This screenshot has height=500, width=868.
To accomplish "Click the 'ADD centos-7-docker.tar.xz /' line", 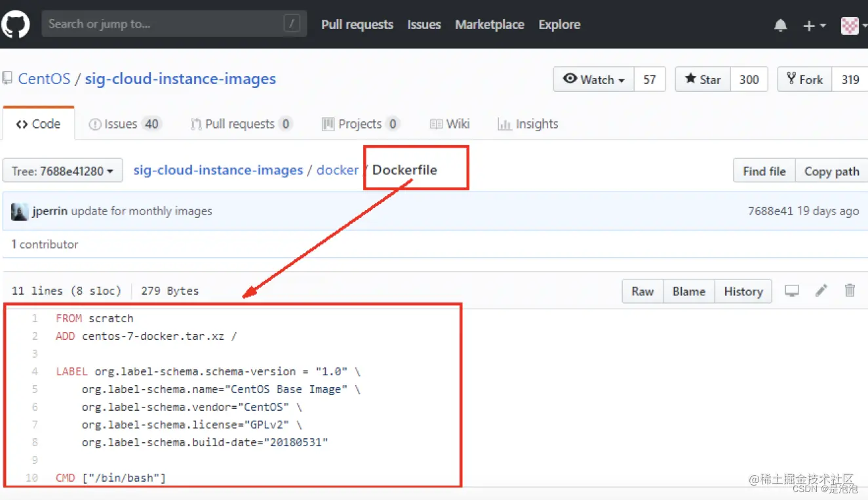I will point(146,336).
